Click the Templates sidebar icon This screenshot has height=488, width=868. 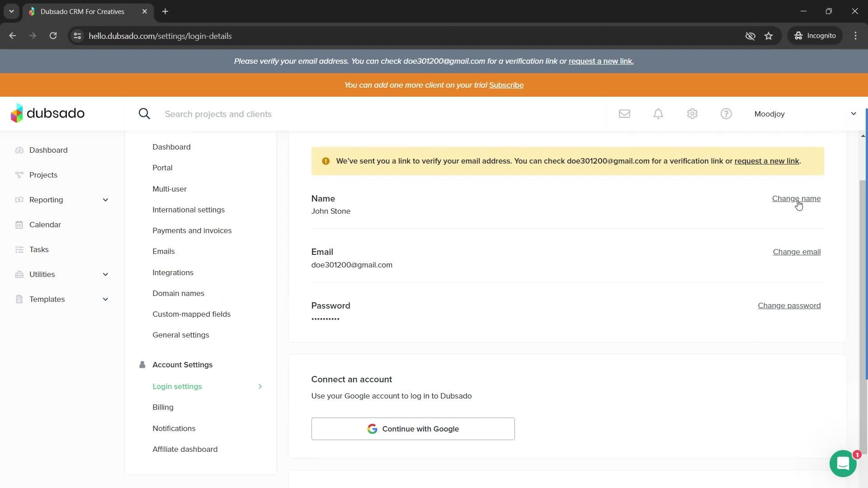pos(19,299)
